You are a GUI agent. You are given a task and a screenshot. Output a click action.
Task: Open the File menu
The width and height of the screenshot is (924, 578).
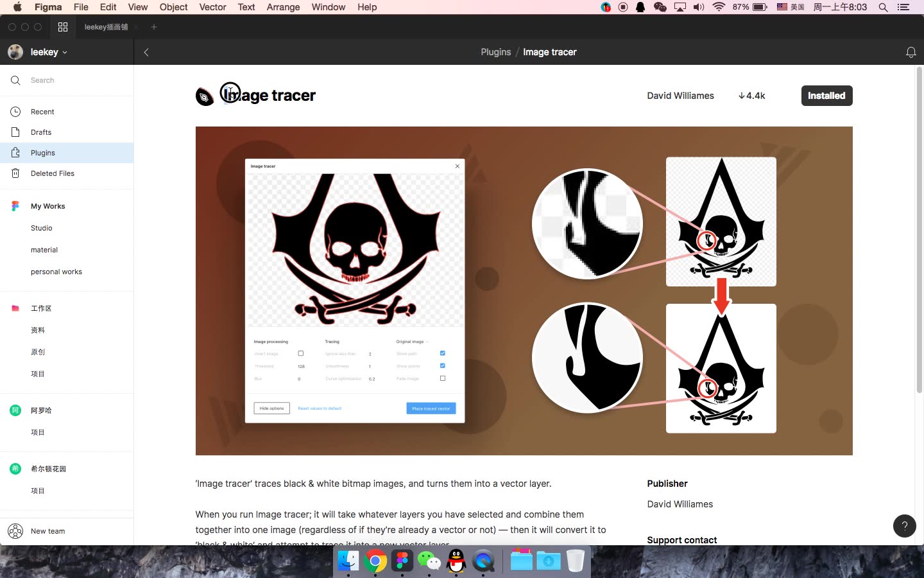tap(81, 7)
